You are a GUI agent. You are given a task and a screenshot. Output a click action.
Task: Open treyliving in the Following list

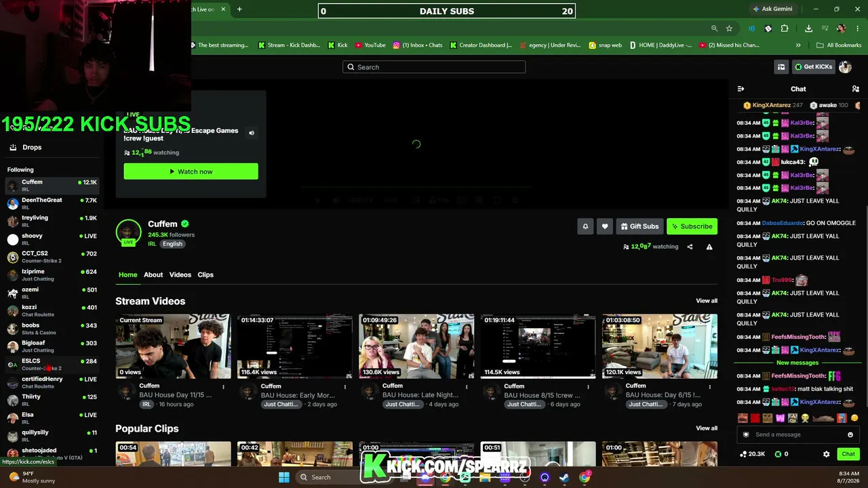[x=53, y=221]
